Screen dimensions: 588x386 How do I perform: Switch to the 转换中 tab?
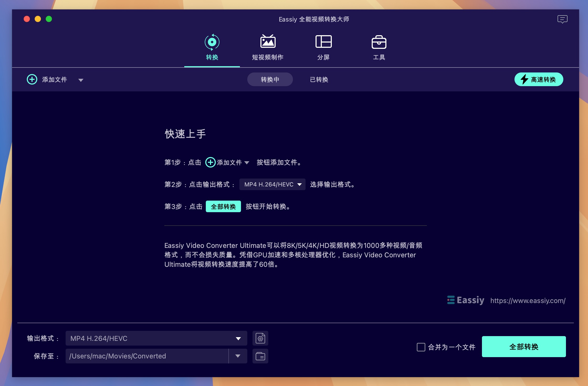click(x=270, y=79)
